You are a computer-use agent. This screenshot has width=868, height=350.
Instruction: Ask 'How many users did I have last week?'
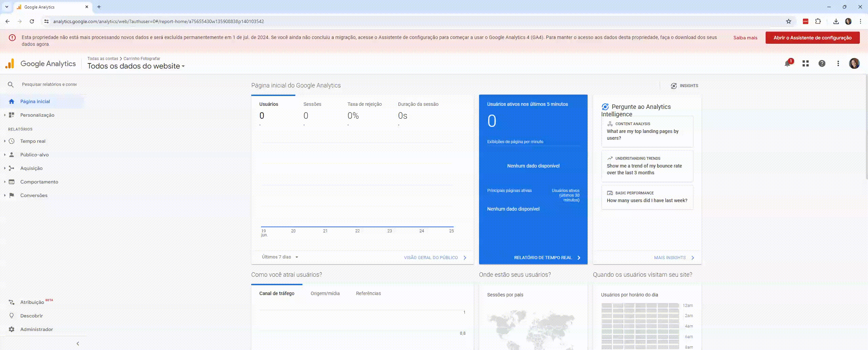[x=647, y=197]
